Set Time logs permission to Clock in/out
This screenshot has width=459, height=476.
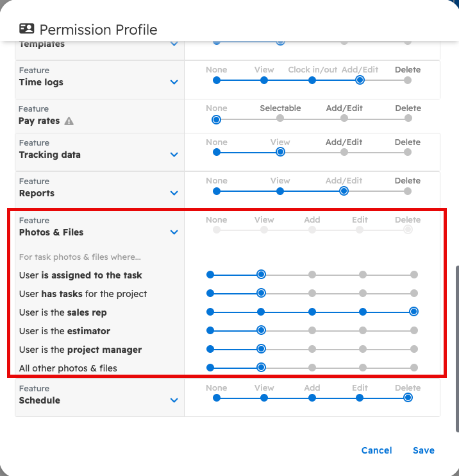click(x=312, y=80)
